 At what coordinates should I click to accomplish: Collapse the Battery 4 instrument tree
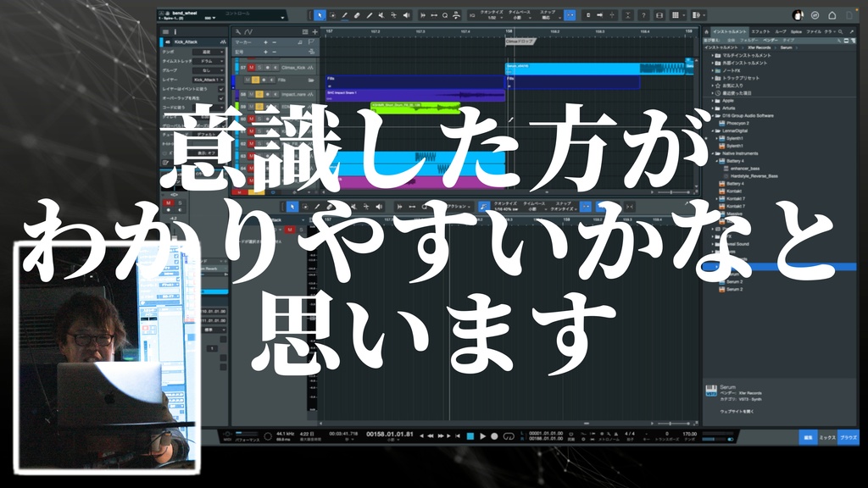pos(716,161)
